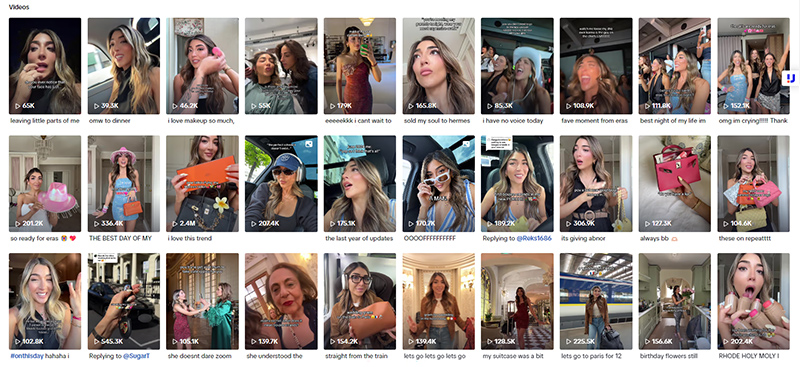Click the #onthisday hashtag link
800x367 pixels.
coord(26,356)
